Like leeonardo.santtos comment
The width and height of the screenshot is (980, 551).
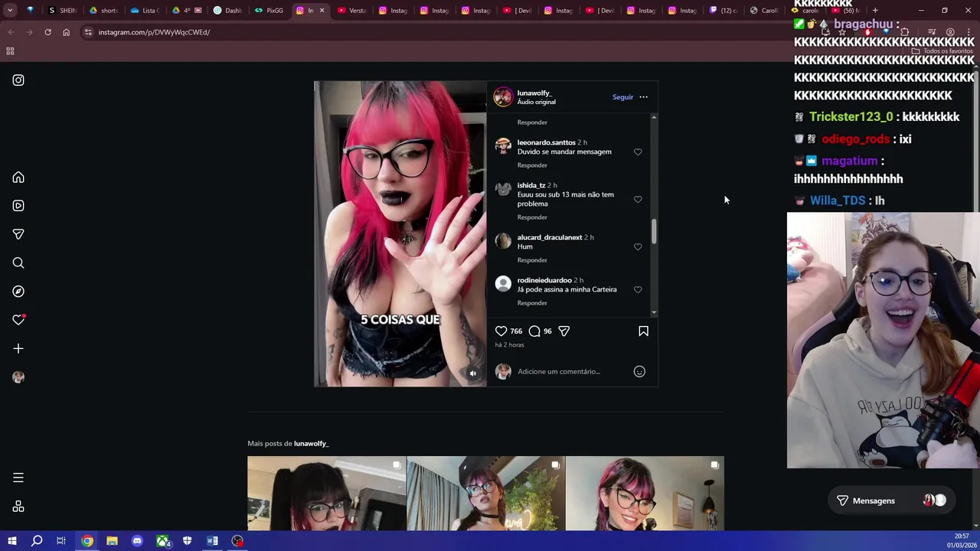[638, 152]
